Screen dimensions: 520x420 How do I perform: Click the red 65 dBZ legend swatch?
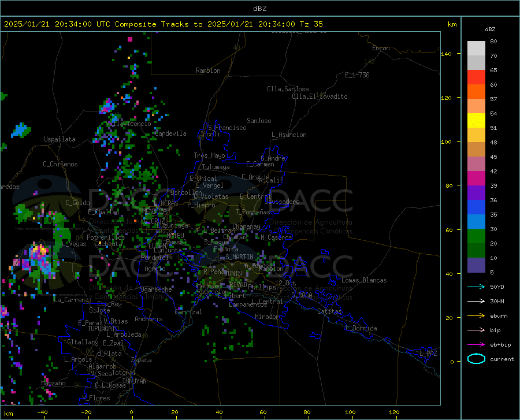[476, 77]
